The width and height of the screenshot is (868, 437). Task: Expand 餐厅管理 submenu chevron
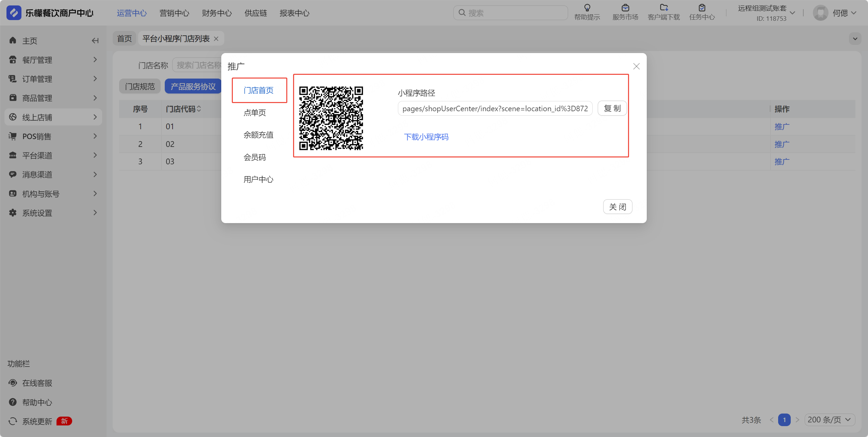point(95,60)
